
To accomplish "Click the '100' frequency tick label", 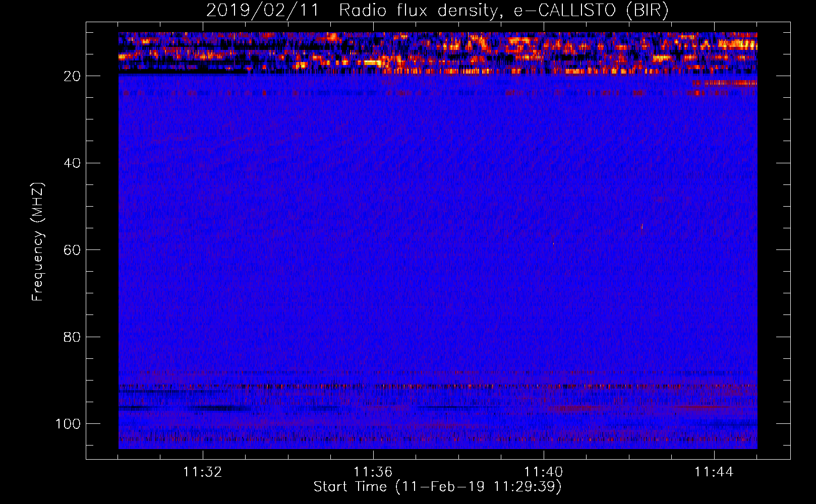I will pos(68,424).
